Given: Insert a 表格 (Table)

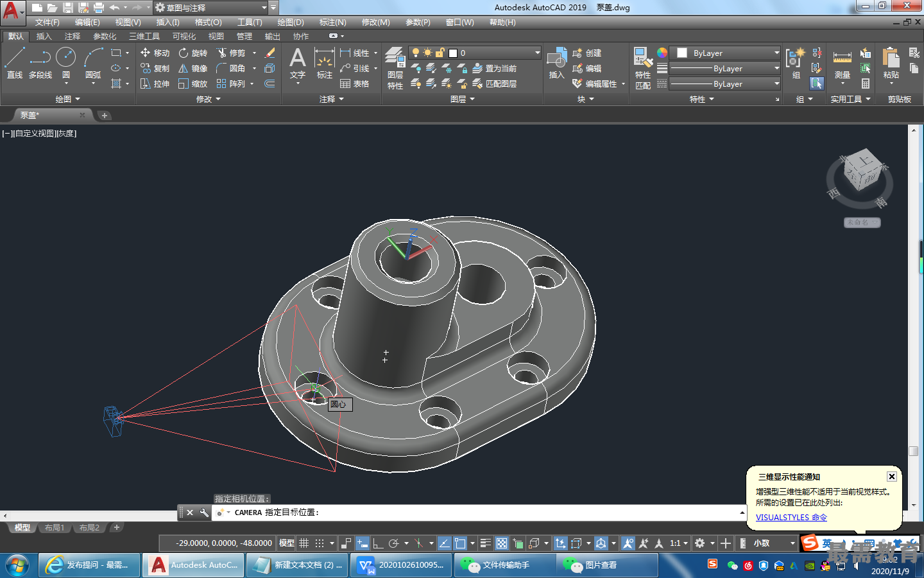Looking at the screenshot, I should tap(355, 83).
